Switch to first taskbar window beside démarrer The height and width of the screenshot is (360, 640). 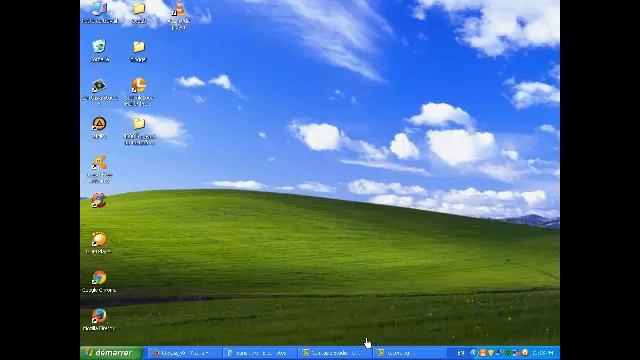(x=184, y=353)
